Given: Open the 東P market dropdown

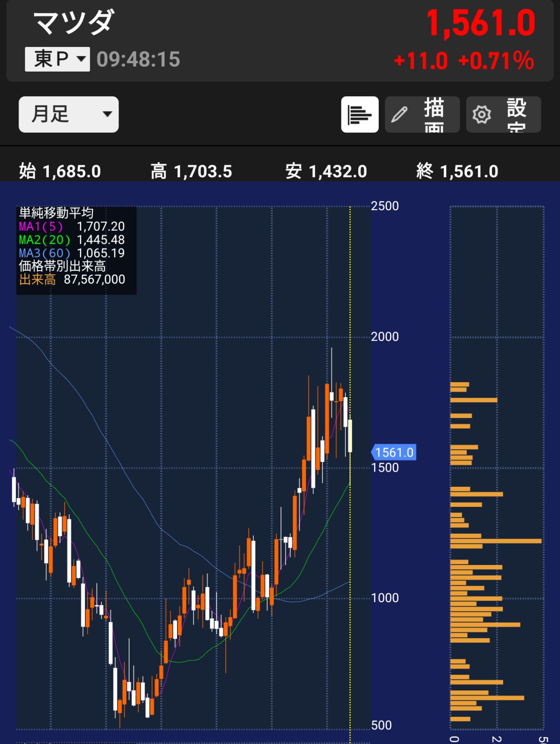Looking at the screenshot, I should tap(57, 59).
